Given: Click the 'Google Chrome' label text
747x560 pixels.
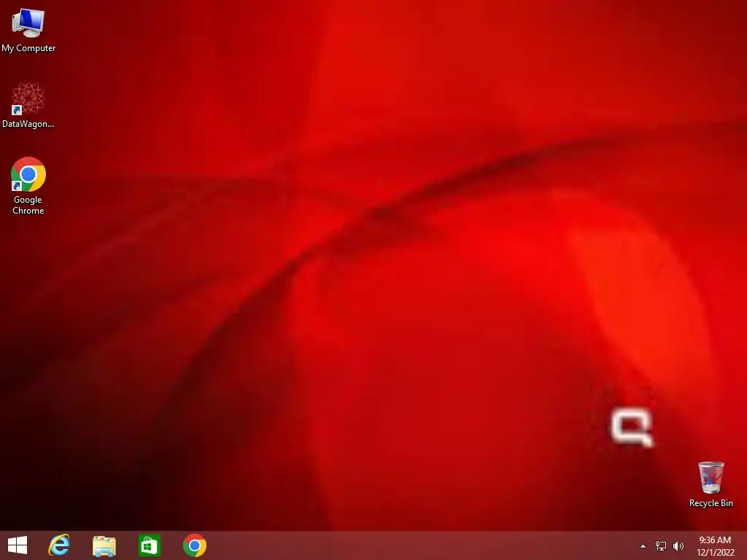Looking at the screenshot, I should (28, 205).
